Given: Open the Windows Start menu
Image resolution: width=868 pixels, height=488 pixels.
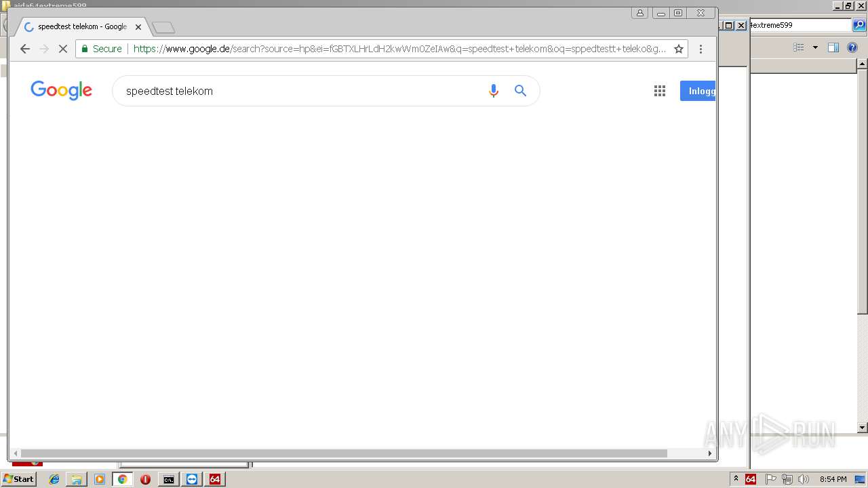Looking at the screenshot, I should 18,479.
